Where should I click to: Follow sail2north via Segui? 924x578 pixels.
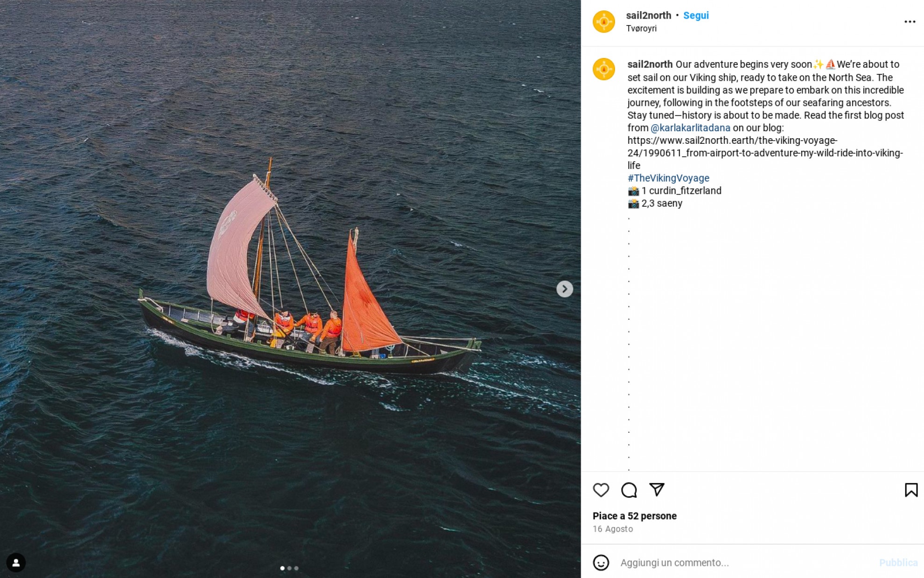tap(696, 15)
